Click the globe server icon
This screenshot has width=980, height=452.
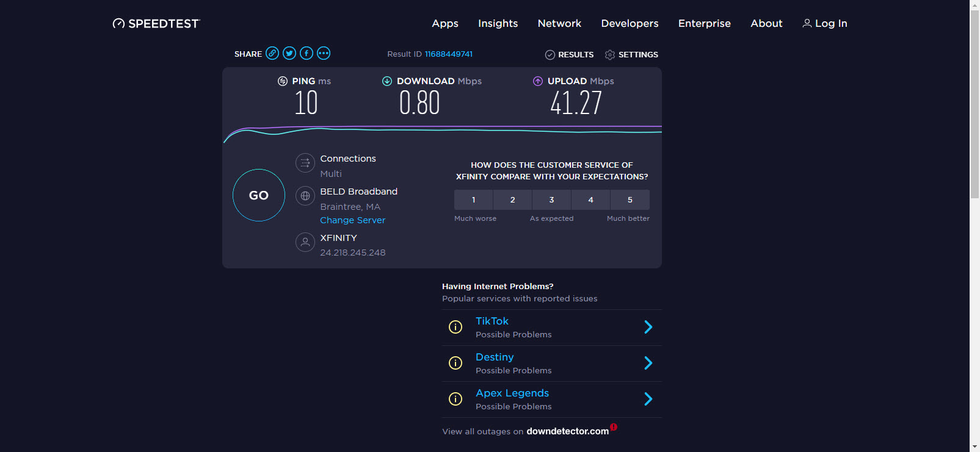pyautogui.click(x=305, y=196)
